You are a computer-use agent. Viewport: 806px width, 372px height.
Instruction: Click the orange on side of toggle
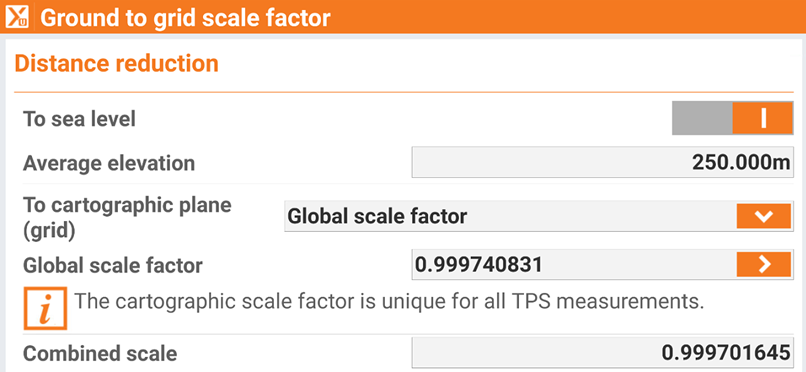point(763,118)
